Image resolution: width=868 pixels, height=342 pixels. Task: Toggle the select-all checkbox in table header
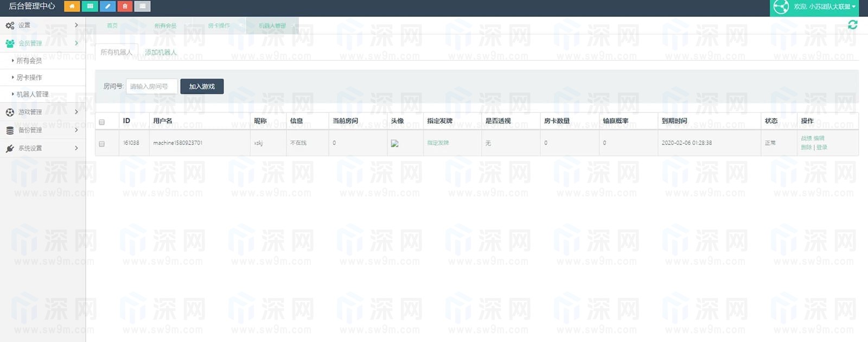101,122
